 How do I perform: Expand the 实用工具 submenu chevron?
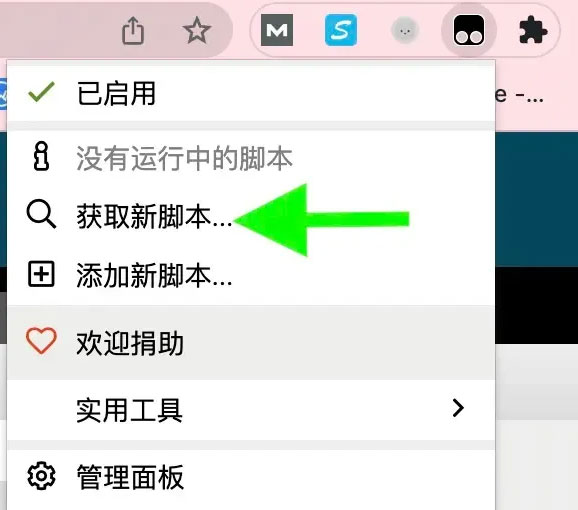tap(458, 408)
